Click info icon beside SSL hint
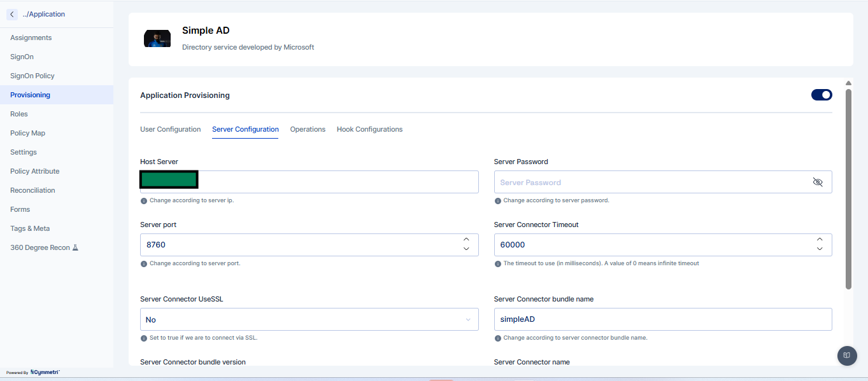 [144, 338]
